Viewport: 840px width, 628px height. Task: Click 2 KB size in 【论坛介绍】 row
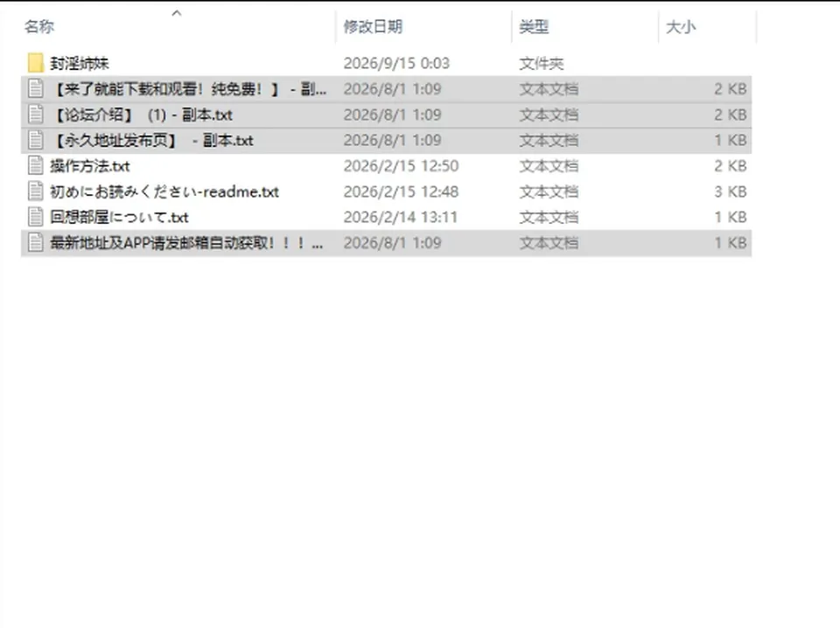click(730, 115)
